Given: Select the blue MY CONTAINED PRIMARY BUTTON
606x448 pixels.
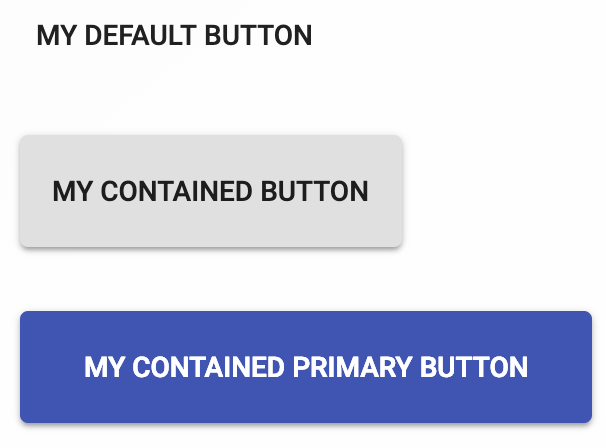Looking at the screenshot, I should click(x=306, y=367).
